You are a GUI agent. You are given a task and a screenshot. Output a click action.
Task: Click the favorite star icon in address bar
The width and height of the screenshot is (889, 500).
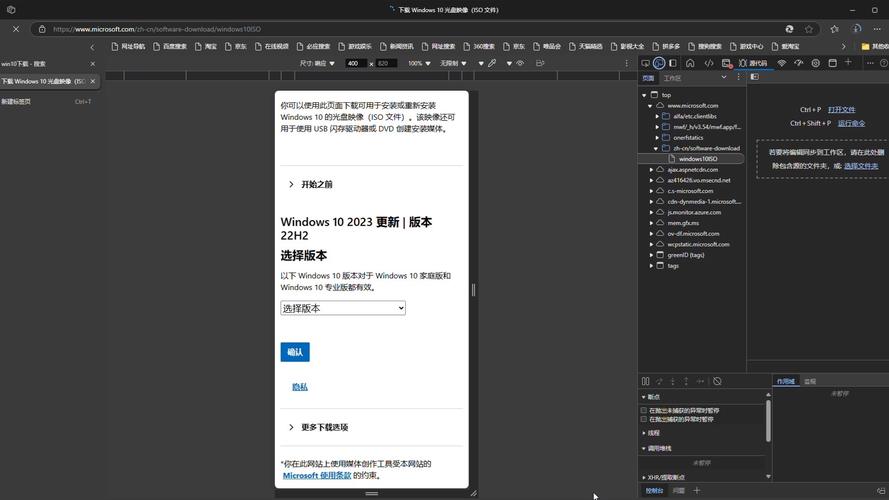(x=809, y=29)
